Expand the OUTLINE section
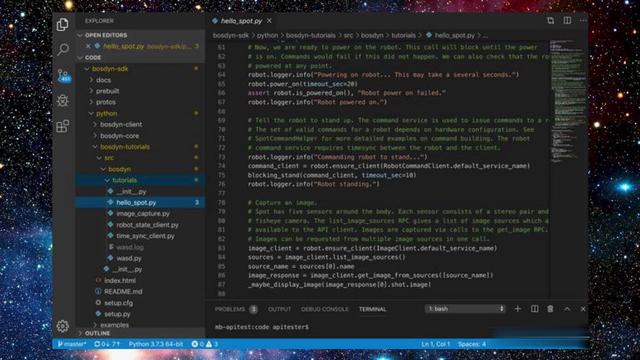The image size is (640, 360). coord(97,333)
